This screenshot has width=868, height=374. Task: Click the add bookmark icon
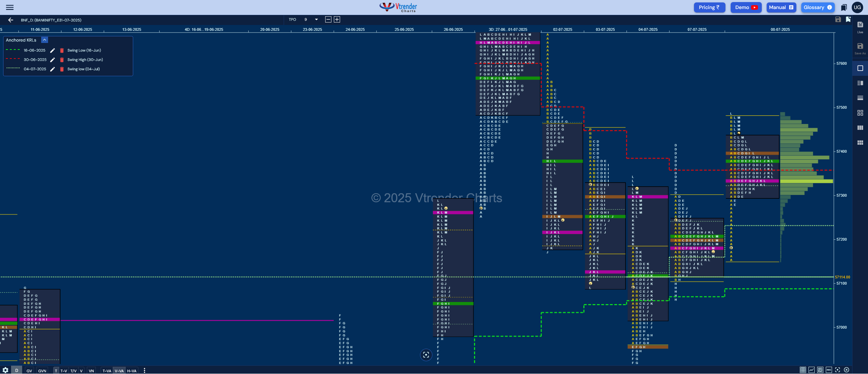point(848,19)
